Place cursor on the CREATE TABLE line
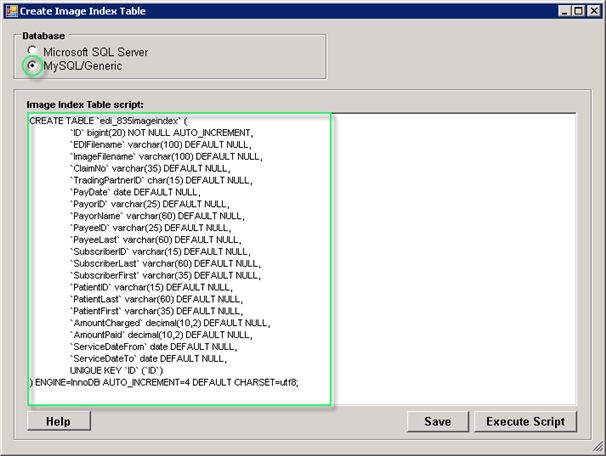This screenshot has width=606, height=456. point(108,120)
